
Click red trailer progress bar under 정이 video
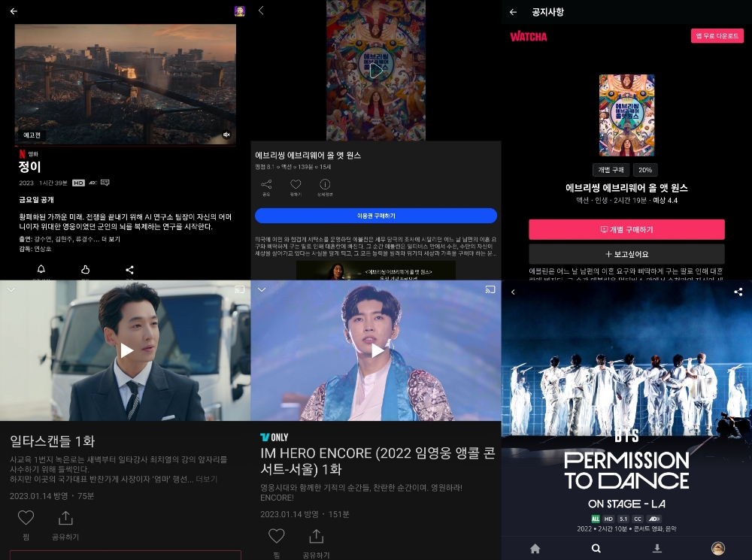point(125,145)
